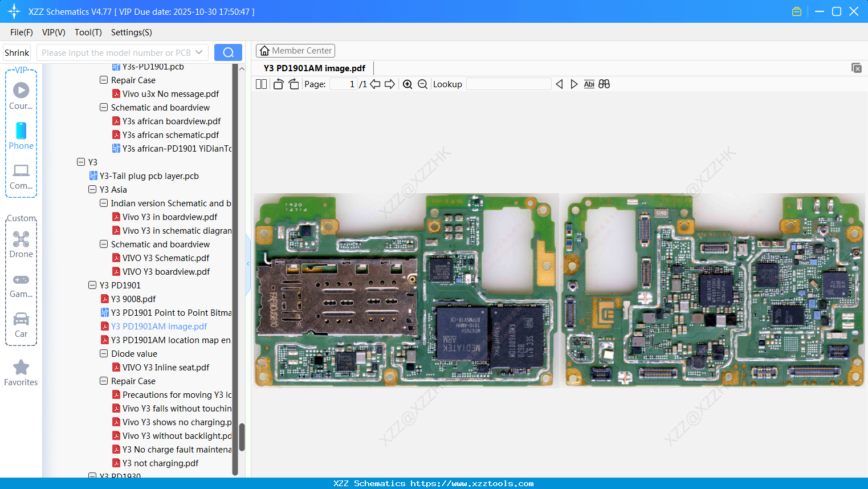The image size is (868, 489).
Task: Open the Phone schematics section
Action: [x=21, y=137]
